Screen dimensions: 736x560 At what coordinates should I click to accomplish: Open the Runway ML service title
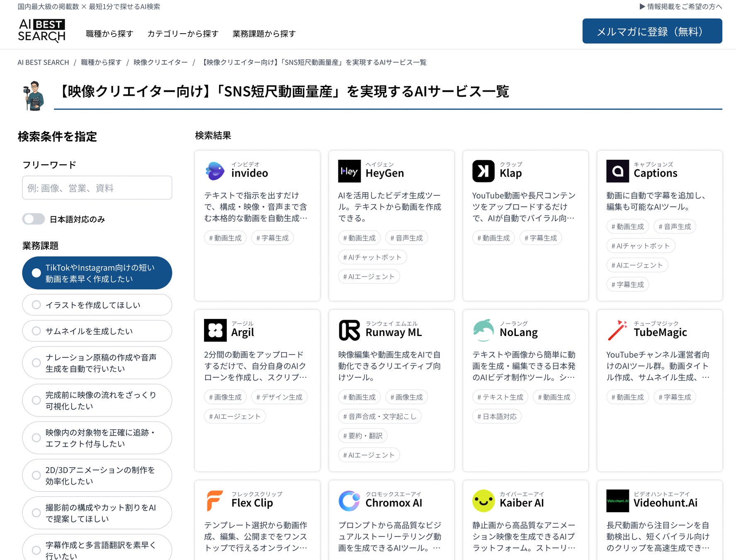(x=394, y=333)
